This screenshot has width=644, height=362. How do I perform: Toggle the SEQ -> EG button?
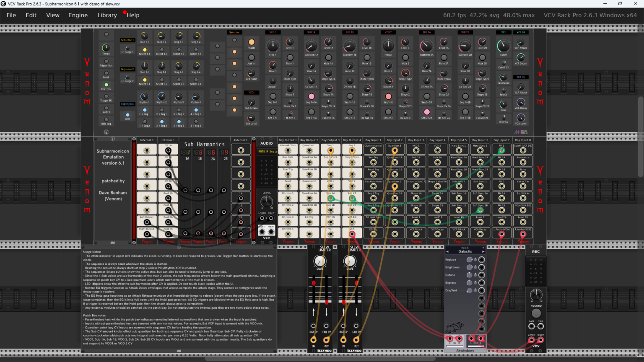point(106,85)
